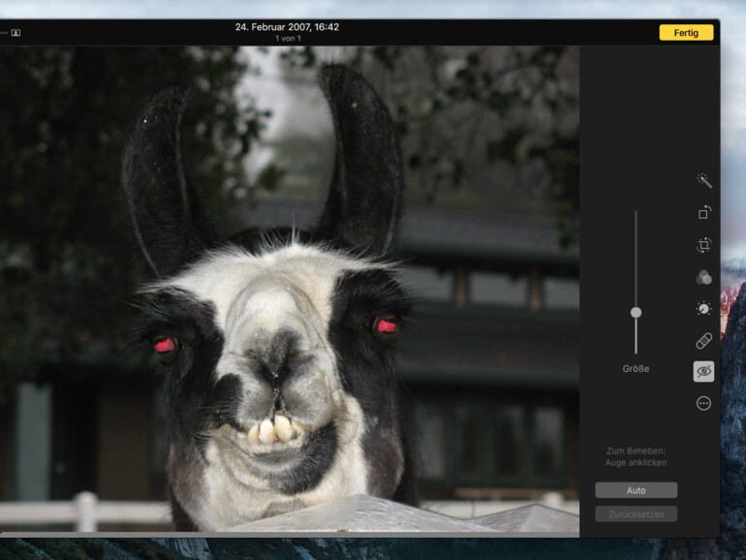Click the zoom thumbnail icon at top left
Image resolution: width=746 pixels, height=560 pixels.
coord(16,32)
